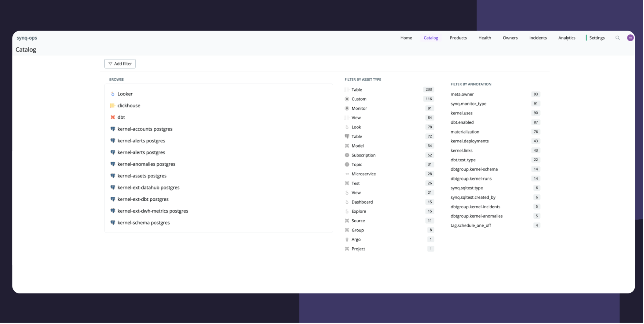Select the Catalog tab
644x324 pixels.
coord(431,38)
